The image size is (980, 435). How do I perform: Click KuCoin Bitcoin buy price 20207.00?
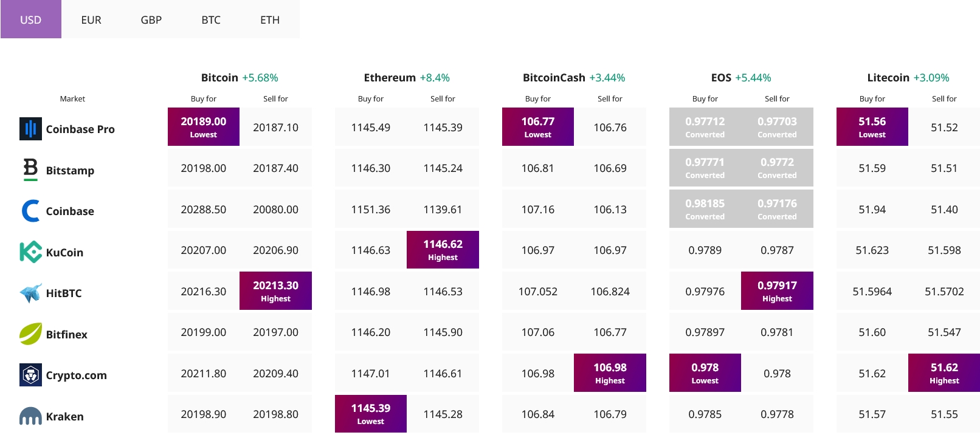click(204, 250)
